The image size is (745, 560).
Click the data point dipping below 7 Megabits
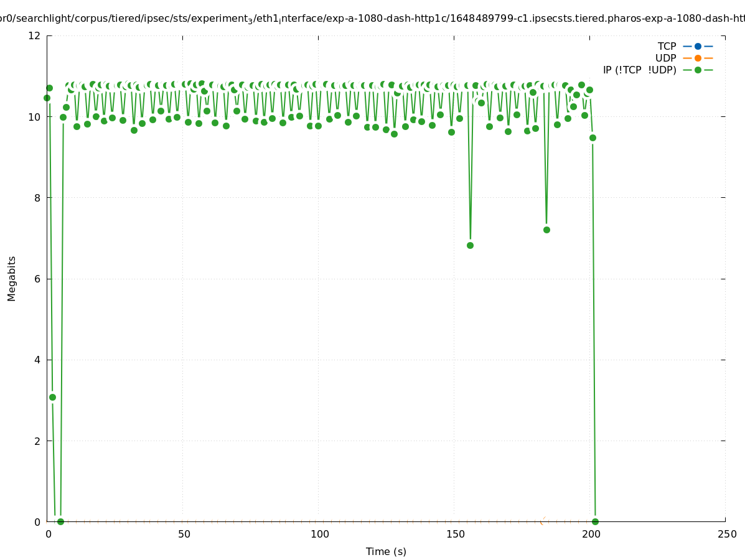(470, 245)
